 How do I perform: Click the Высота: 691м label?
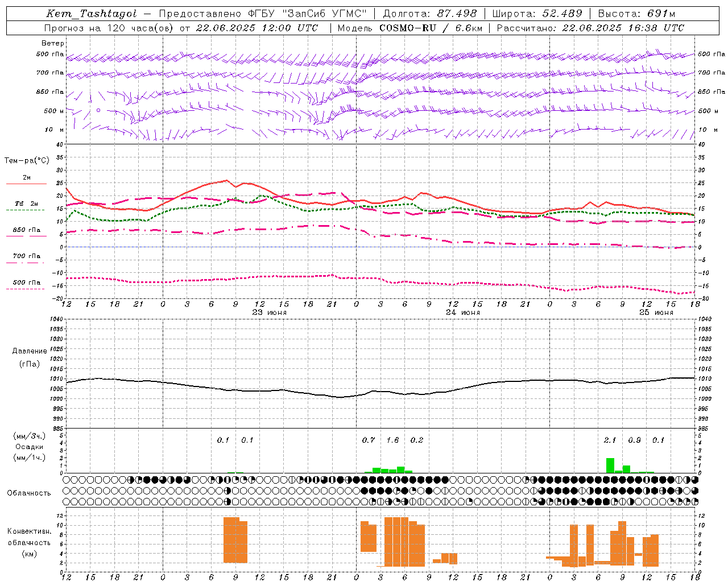pyautogui.click(x=636, y=14)
